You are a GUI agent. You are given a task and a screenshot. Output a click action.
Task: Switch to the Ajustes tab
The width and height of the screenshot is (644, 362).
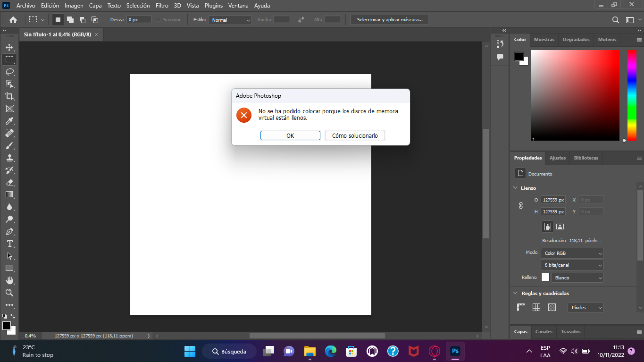[557, 158]
